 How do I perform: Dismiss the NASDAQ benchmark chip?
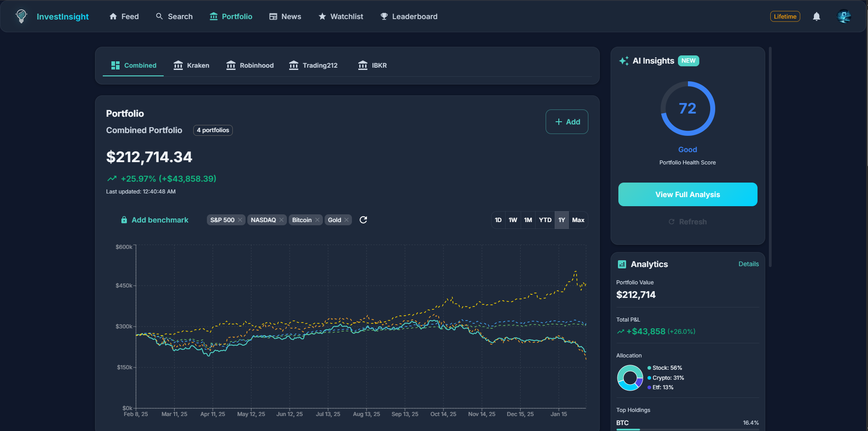(282, 220)
